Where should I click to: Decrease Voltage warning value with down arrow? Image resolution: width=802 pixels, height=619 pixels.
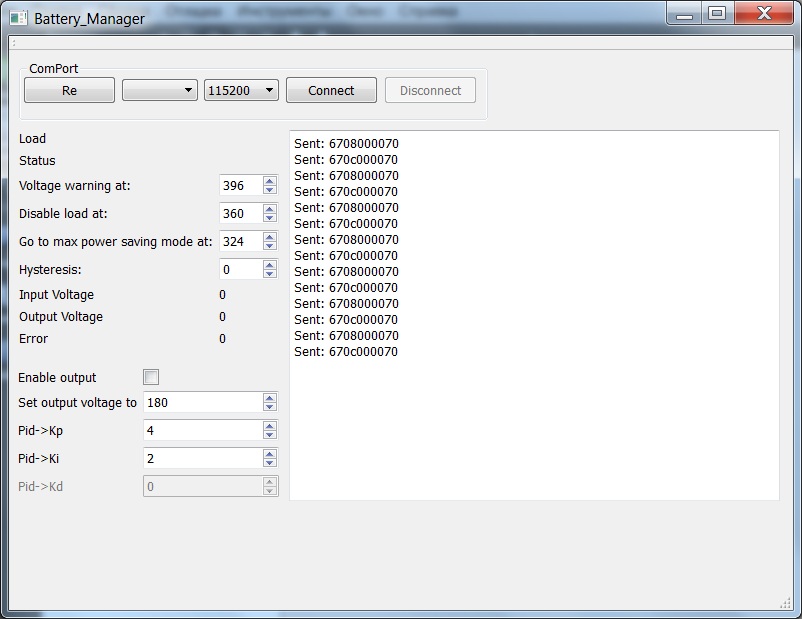(x=270, y=190)
